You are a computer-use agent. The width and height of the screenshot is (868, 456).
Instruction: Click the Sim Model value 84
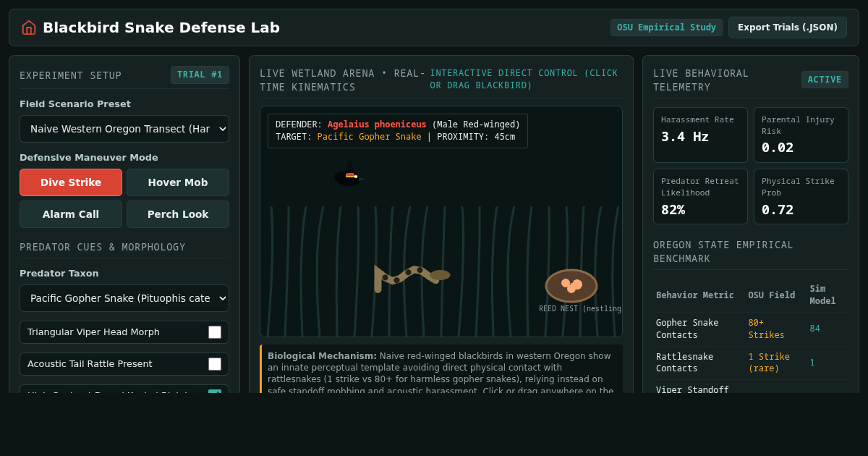(815, 329)
